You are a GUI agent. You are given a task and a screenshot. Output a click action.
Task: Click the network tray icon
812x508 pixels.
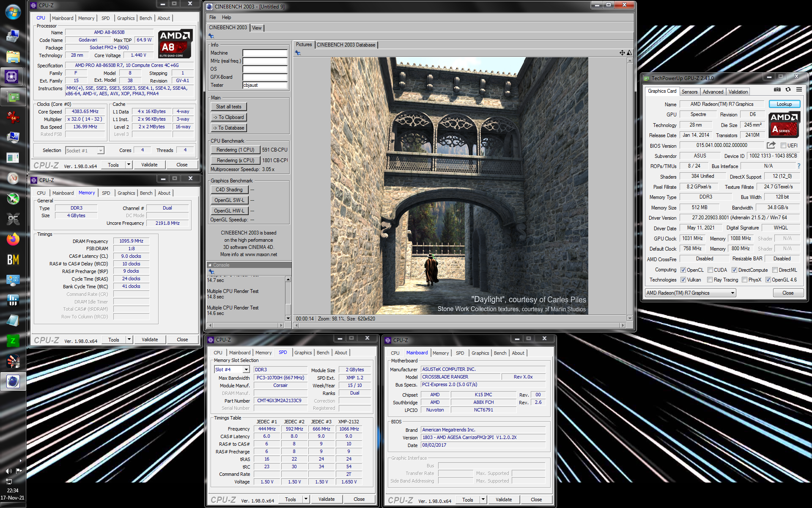[8, 481]
